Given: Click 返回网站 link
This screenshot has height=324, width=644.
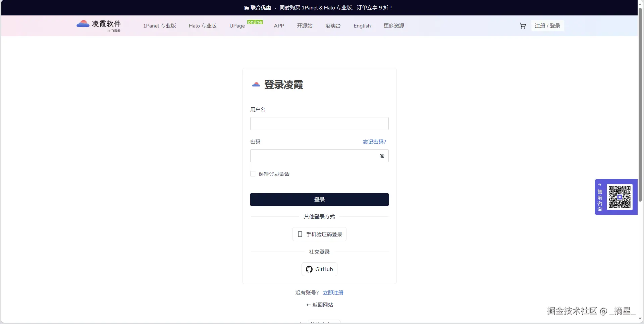Looking at the screenshot, I should tap(320, 305).
